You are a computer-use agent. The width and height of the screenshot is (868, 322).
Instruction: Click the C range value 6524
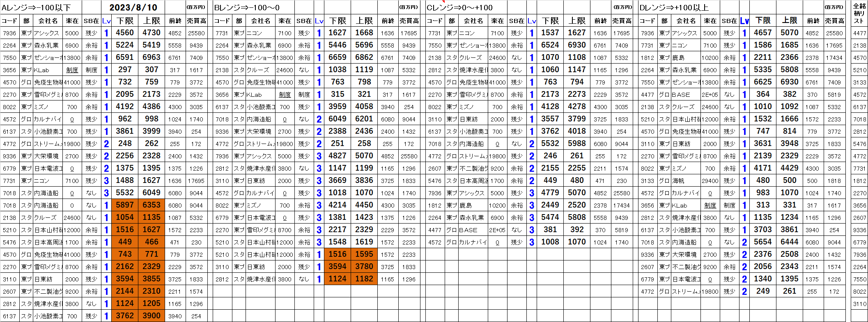tap(550, 45)
